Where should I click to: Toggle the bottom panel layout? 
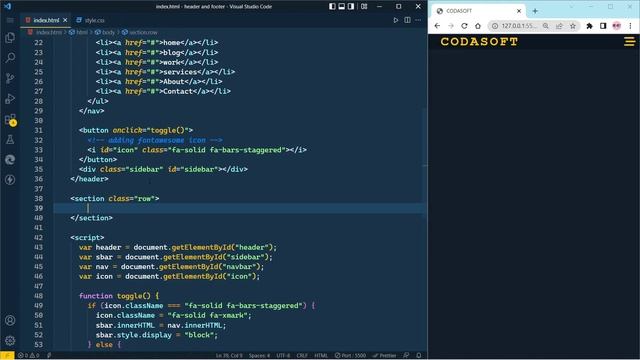pos(342,7)
